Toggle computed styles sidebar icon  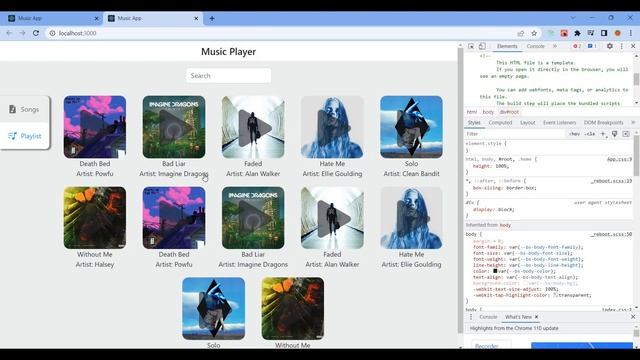pos(626,134)
